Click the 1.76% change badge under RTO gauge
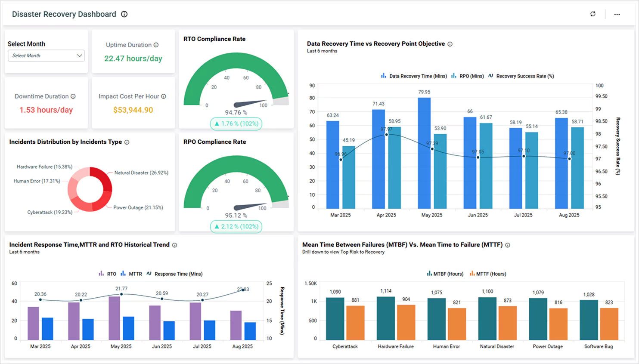 (236, 123)
